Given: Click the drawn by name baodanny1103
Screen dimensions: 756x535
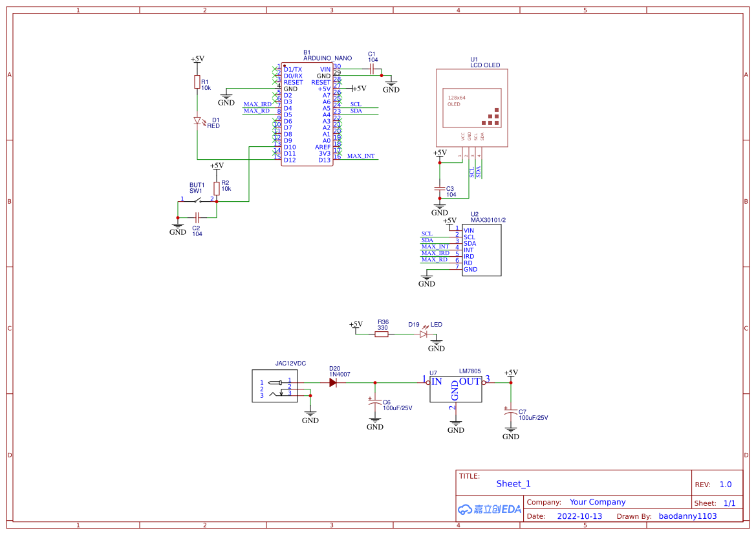Looking at the screenshot, I should point(687,516).
